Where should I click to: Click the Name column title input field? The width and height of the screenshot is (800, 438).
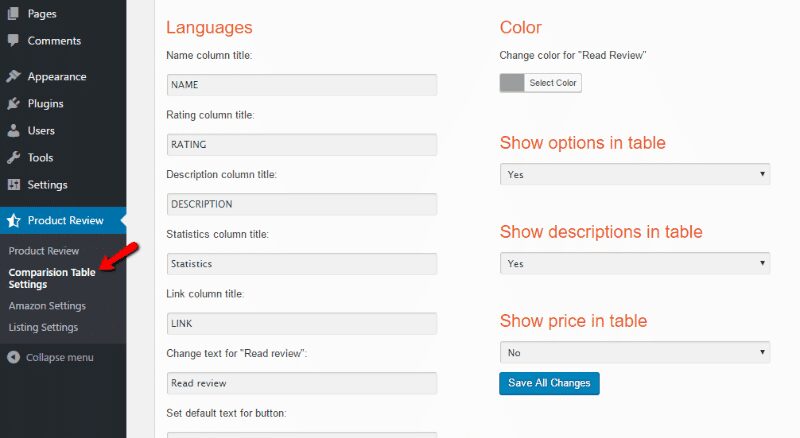[302, 85]
